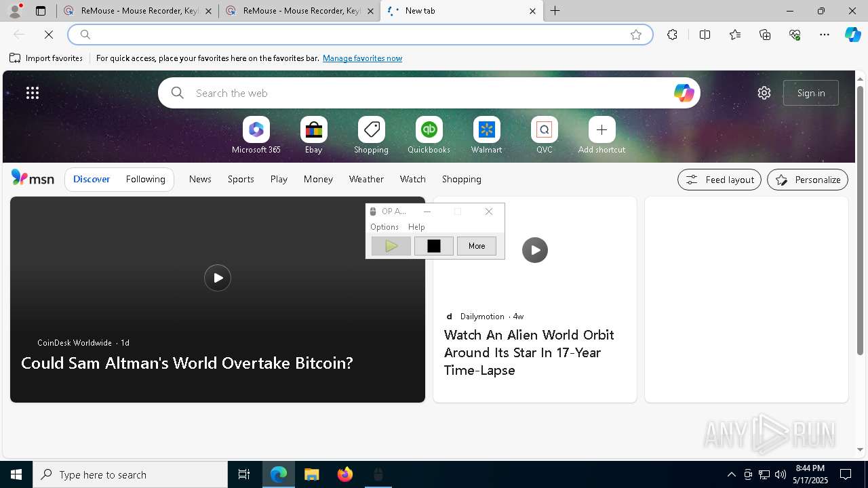Open Options menu in ReMouse window
Image resolution: width=868 pixels, height=488 pixels.
pos(384,227)
